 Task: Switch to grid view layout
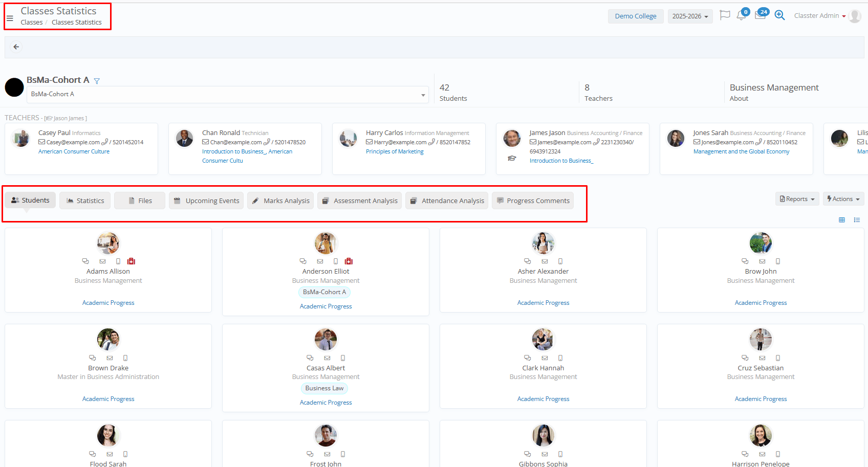point(842,220)
